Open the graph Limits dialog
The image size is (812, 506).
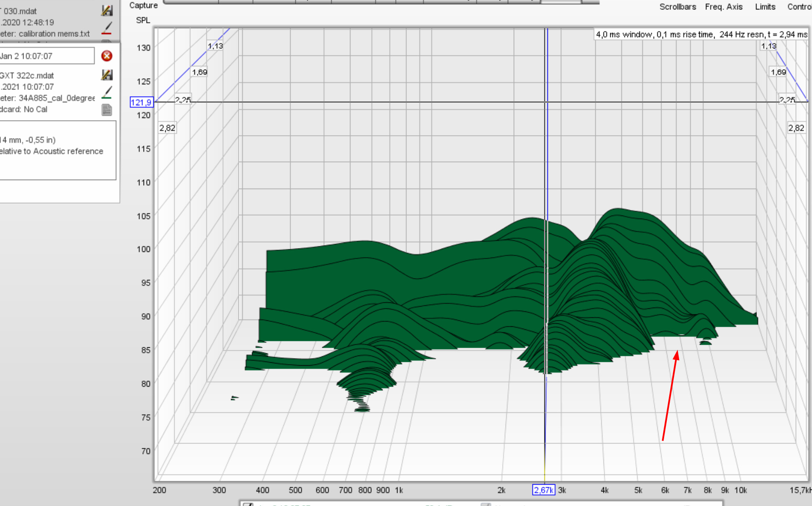click(765, 7)
